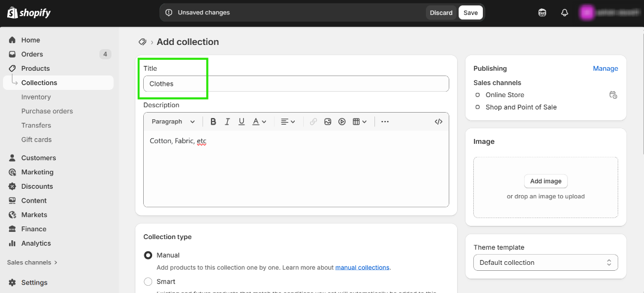Choose the Smart collection type
The image size is (644, 293).
148,282
